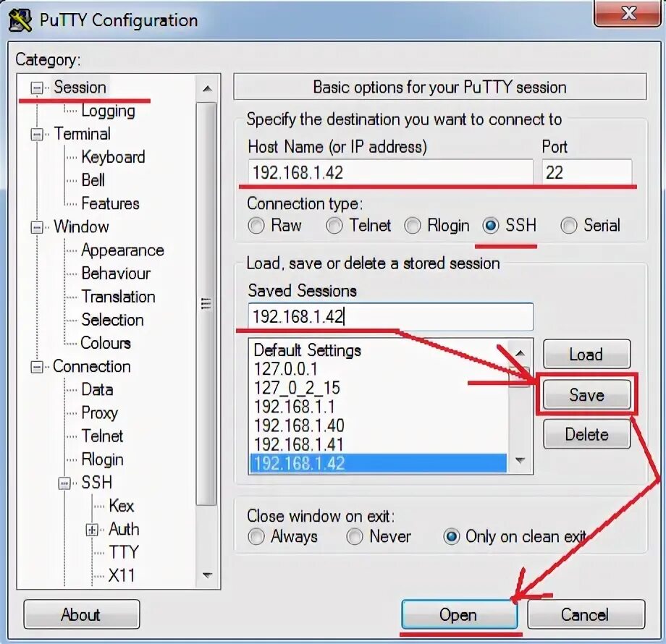Open the Window category
Image resolution: width=666 pixels, height=644 pixels.
click(x=81, y=226)
